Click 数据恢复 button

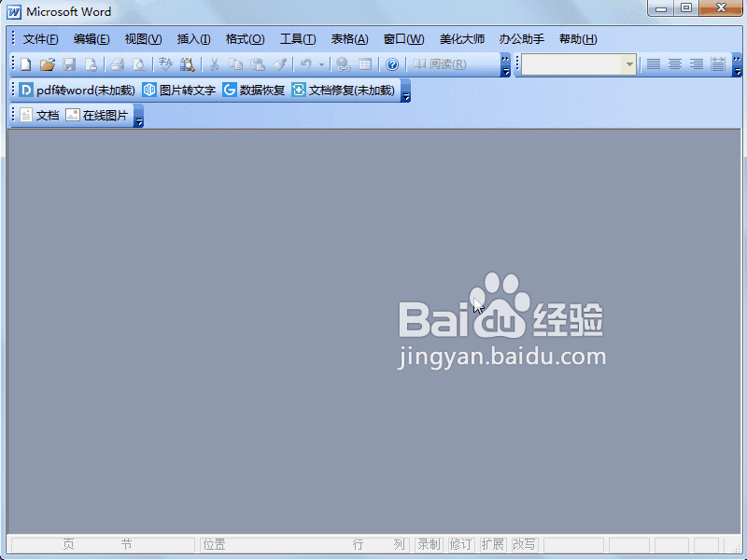point(254,90)
